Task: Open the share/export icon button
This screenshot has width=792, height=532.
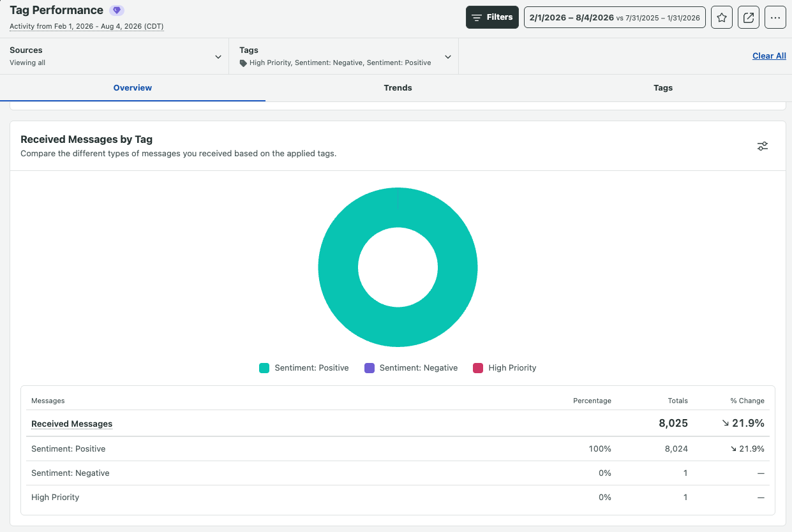Action: pyautogui.click(x=749, y=18)
